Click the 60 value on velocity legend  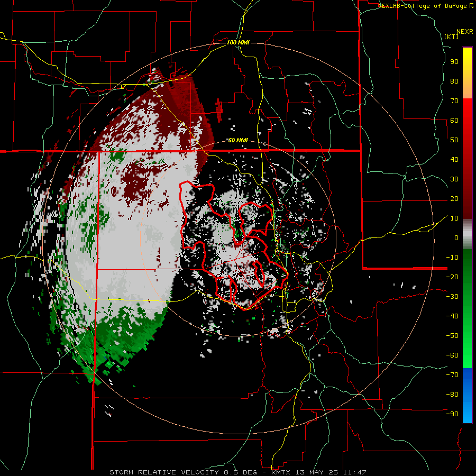(454, 121)
